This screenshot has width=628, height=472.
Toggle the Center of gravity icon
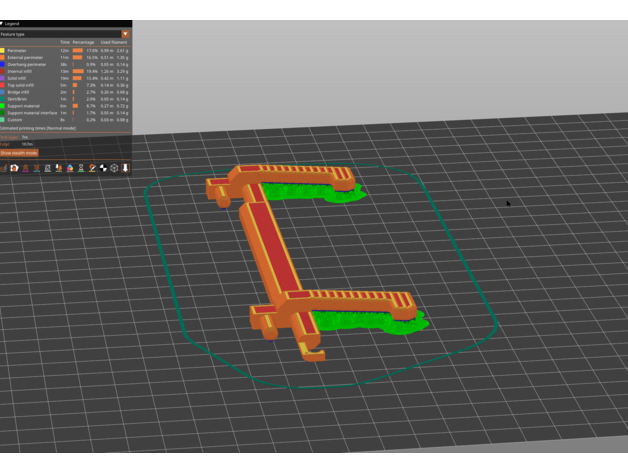coord(103,168)
